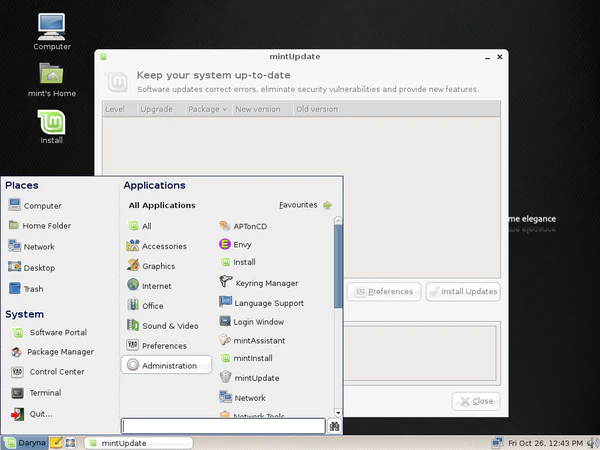Click the menu search input field
This screenshot has width=600, height=450.
[223, 426]
